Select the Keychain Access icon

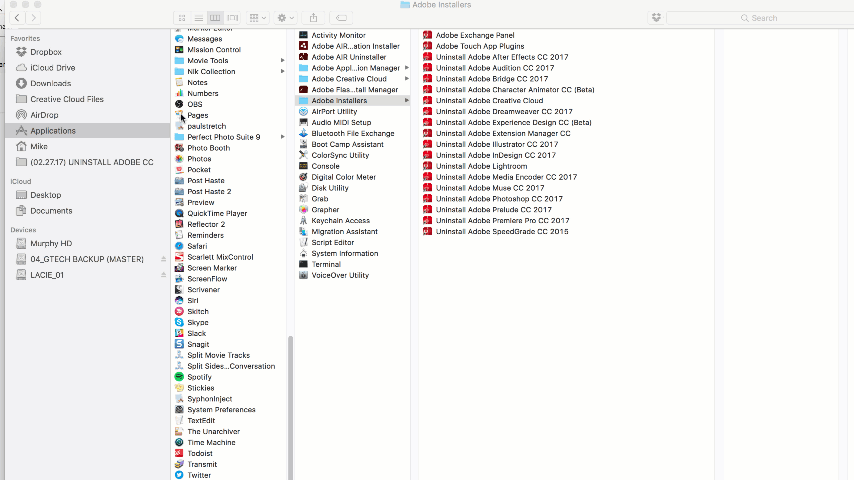coord(303,221)
